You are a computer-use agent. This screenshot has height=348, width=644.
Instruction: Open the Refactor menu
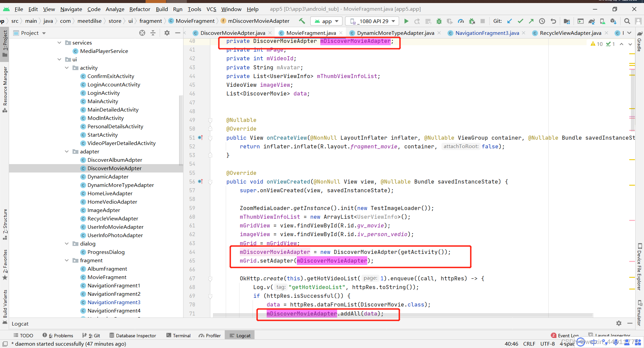[140, 9]
